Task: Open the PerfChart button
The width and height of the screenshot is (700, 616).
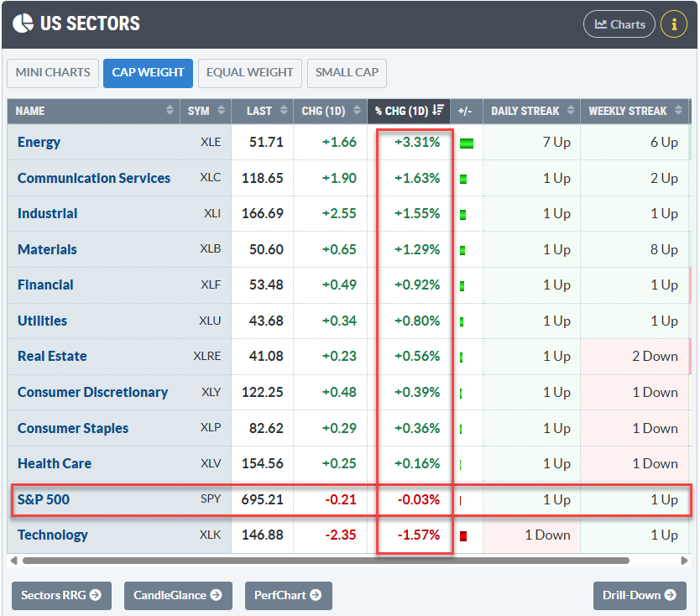Action: [x=289, y=596]
